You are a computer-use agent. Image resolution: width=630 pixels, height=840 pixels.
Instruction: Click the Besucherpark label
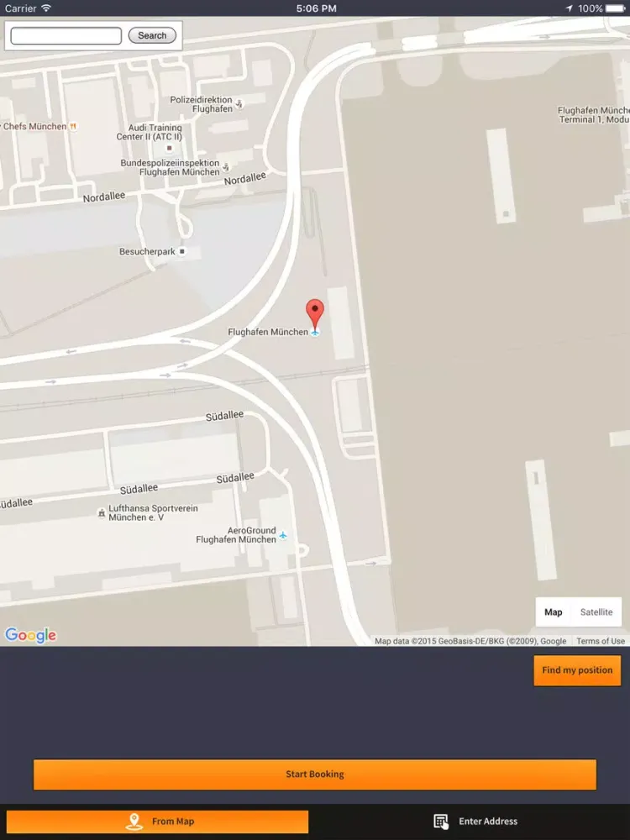147,251
